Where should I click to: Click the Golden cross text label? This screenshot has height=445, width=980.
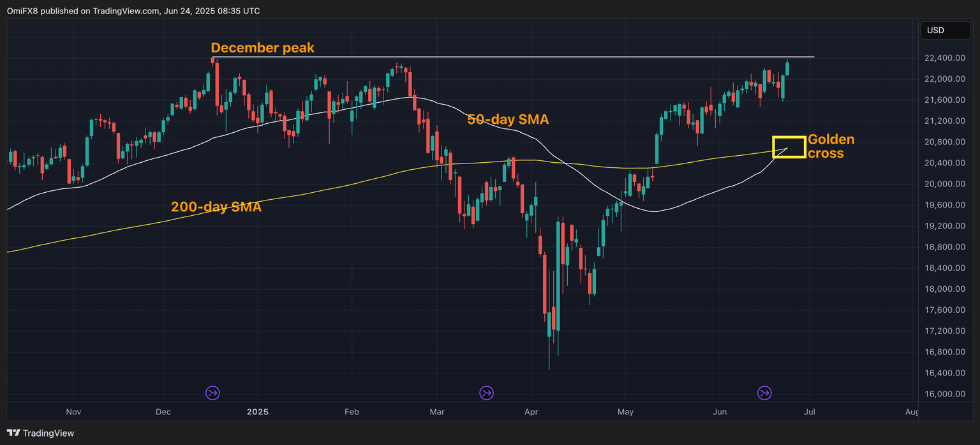coord(831,146)
